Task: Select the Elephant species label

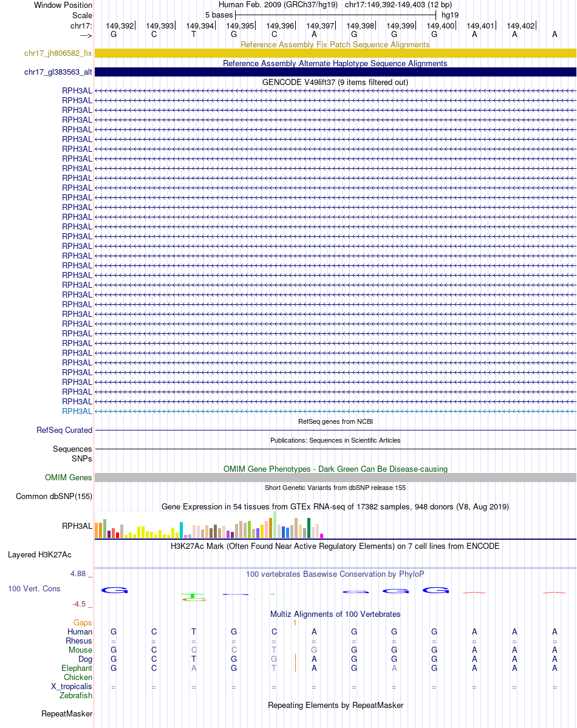Action: point(77,668)
